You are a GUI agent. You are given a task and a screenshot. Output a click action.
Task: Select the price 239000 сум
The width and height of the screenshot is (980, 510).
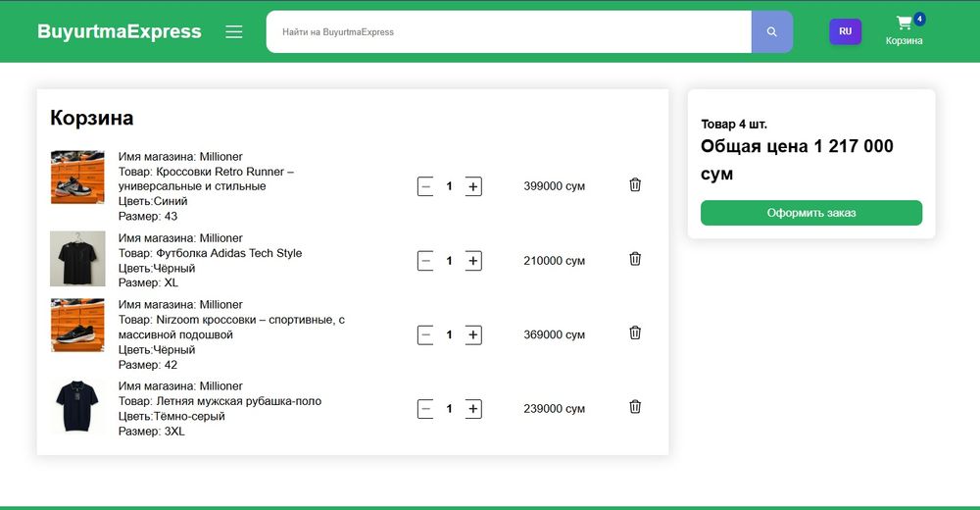(555, 409)
